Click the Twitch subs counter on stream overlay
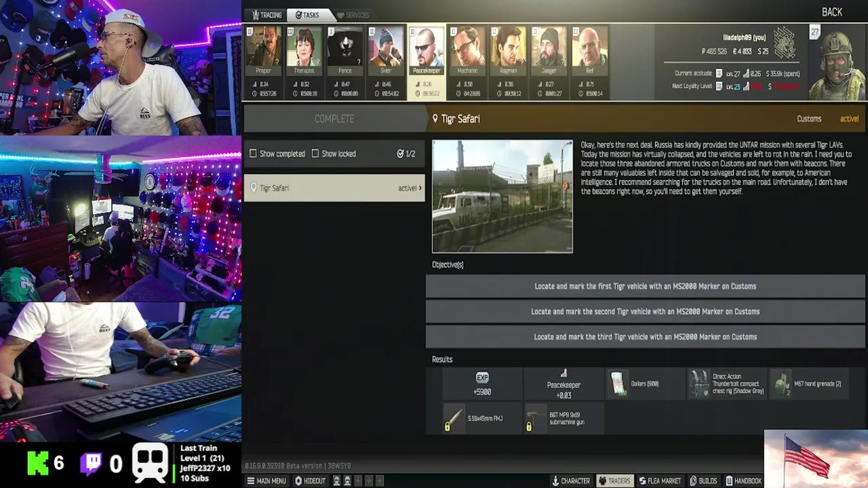Image resolution: width=868 pixels, height=488 pixels. (102, 463)
